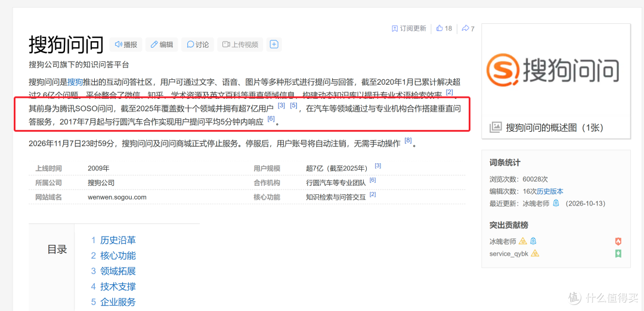Click the 搜狗问问 page title heading
Viewport: 644px width, 311px height.
click(66, 44)
